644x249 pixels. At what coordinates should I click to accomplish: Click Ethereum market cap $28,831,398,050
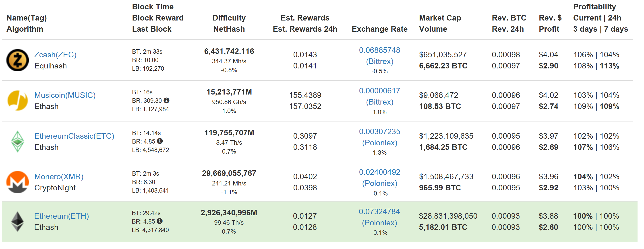(448, 216)
